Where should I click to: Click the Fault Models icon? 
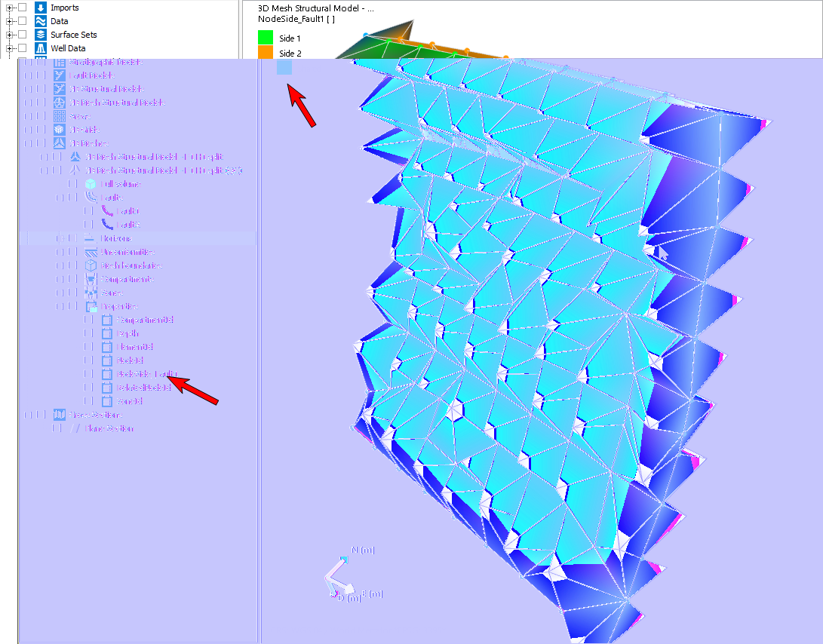(x=60, y=75)
